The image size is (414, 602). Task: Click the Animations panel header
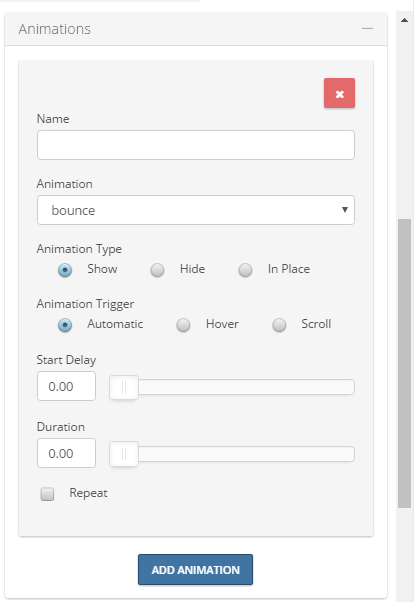coord(196,29)
